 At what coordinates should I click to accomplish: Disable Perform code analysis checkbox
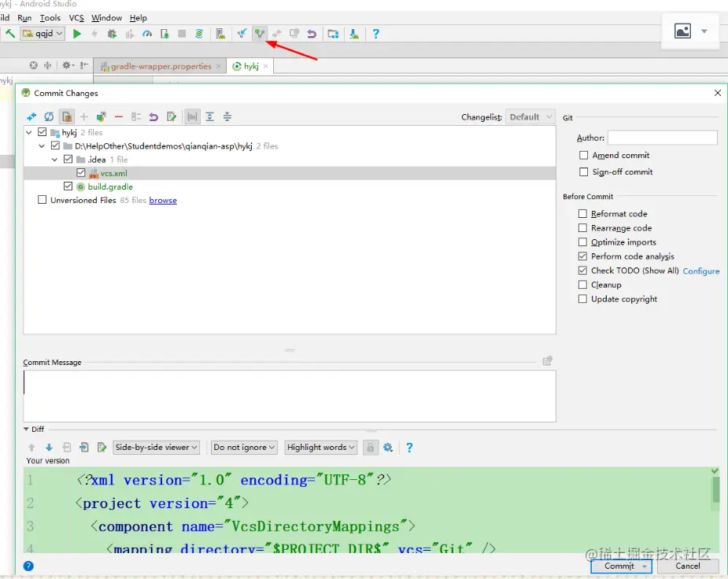(582, 256)
